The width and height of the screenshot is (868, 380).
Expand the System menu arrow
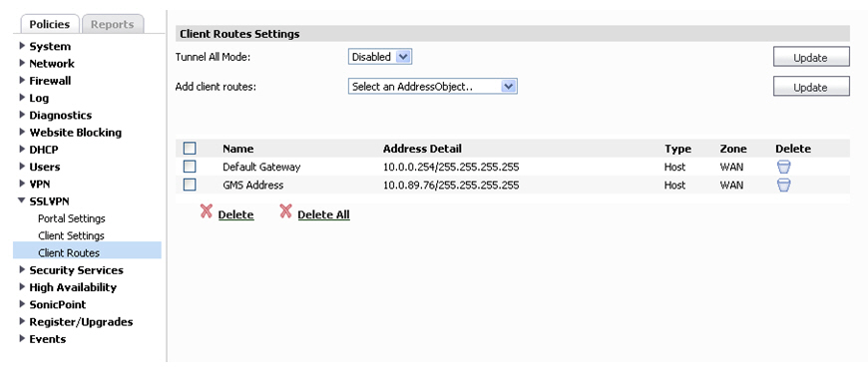(x=22, y=46)
